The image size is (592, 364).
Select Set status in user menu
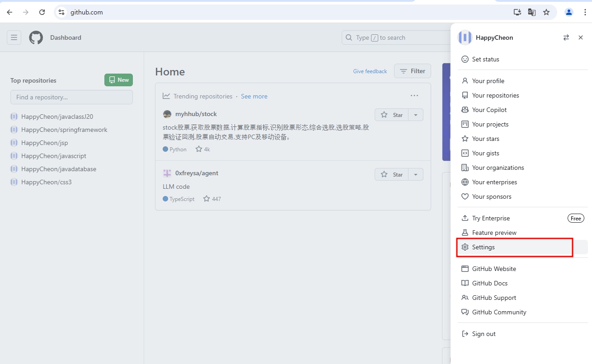[x=523, y=59]
